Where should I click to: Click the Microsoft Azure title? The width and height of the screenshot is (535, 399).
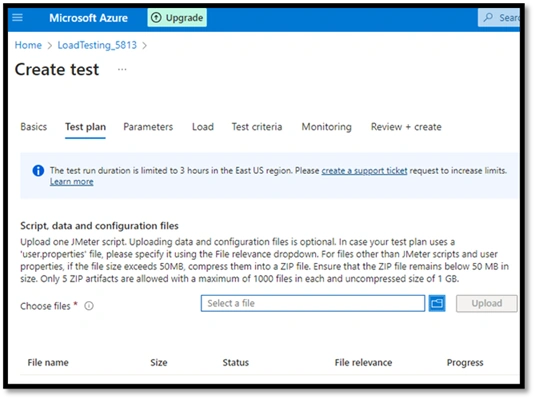88,18
